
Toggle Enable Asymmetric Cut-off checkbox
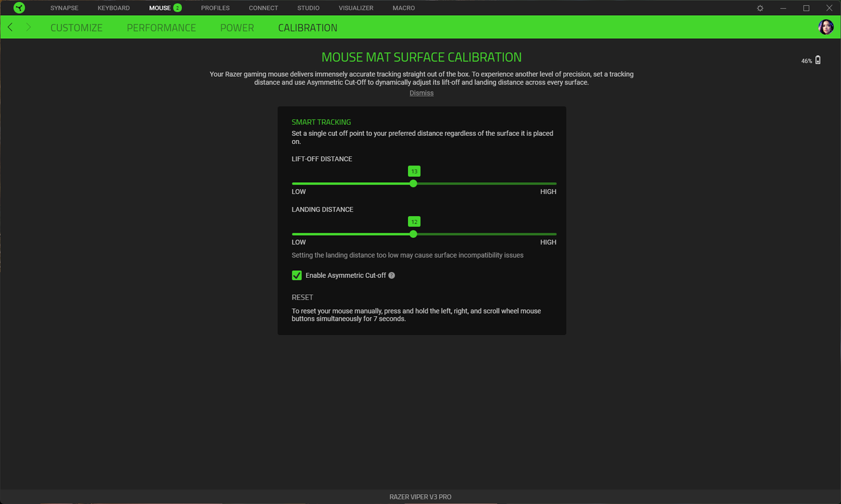297,275
